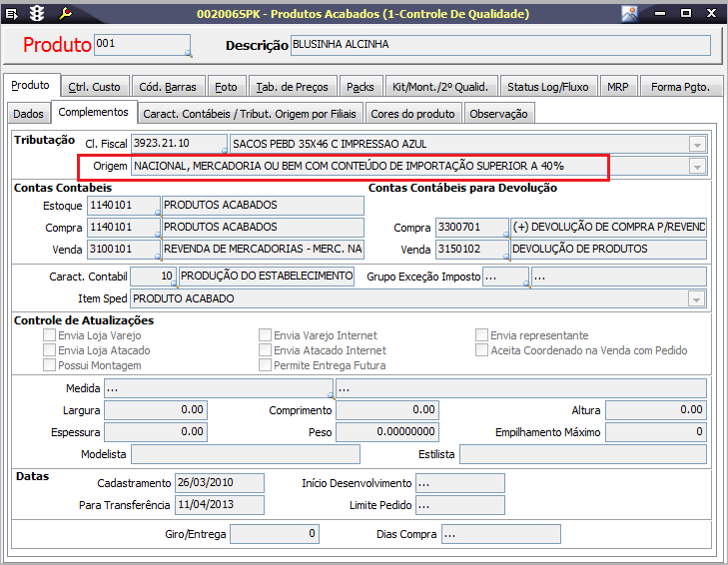Toggle Possui Montagem checkbox
728x565 pixels.
coord(49,365)
